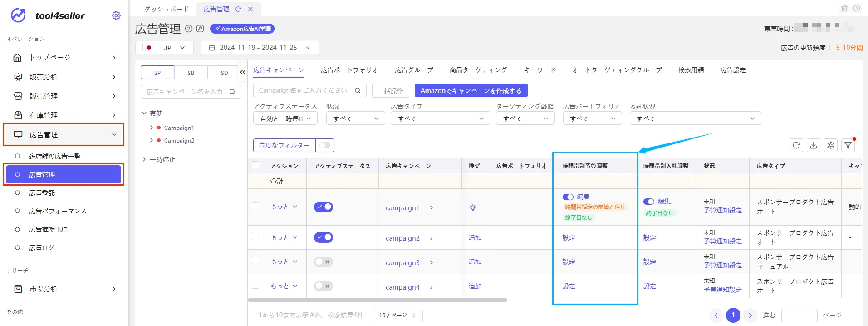This screenshot has width=868, height=326.
Task: Tick the select-all checkbox in table header
Action: [x=255, y=165]
